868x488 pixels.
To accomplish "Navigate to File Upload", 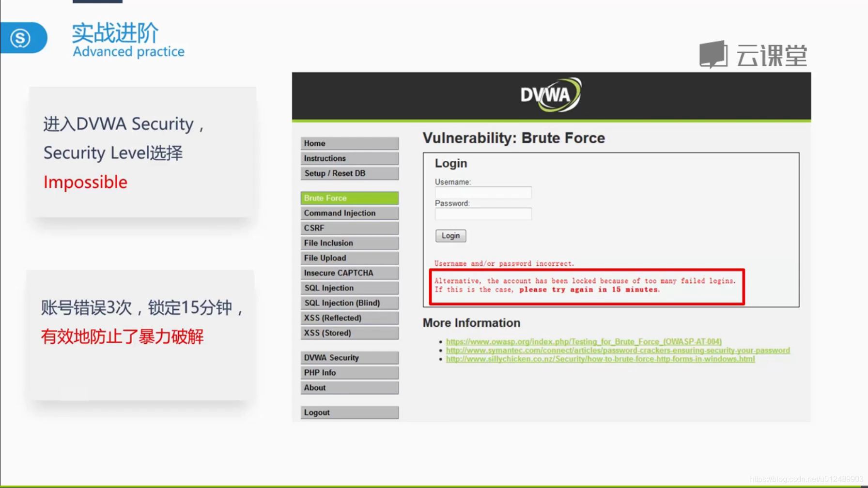I will point(349,258).
